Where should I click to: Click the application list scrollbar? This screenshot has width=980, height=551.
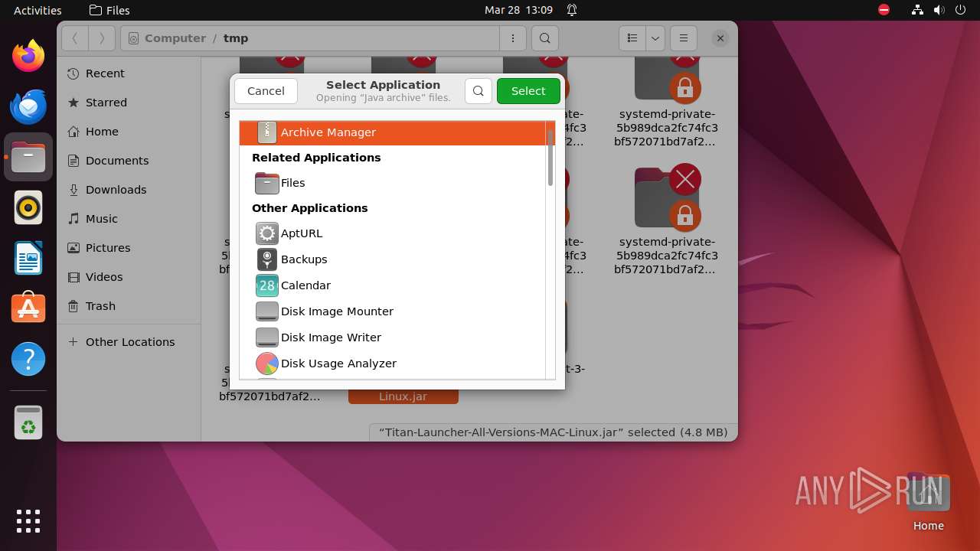point(550,157)
